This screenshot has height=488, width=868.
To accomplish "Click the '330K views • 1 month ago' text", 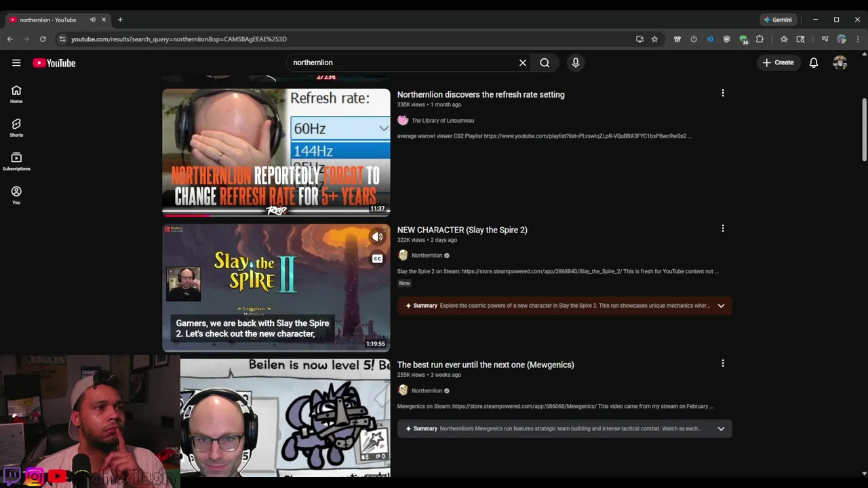I will 429,105.
